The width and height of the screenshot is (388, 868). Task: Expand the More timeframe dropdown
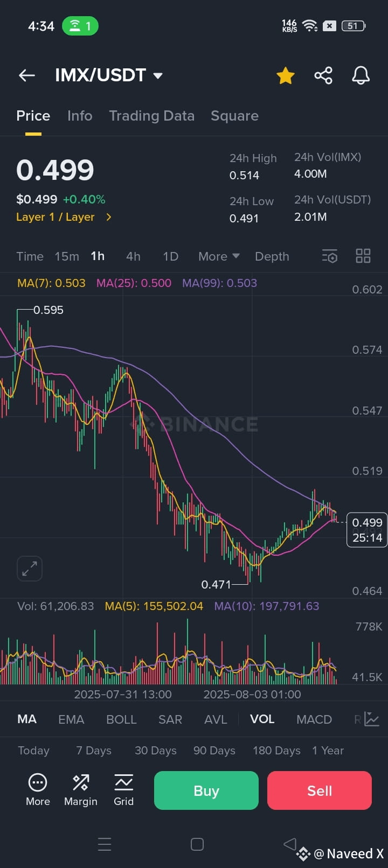point(219,256)
